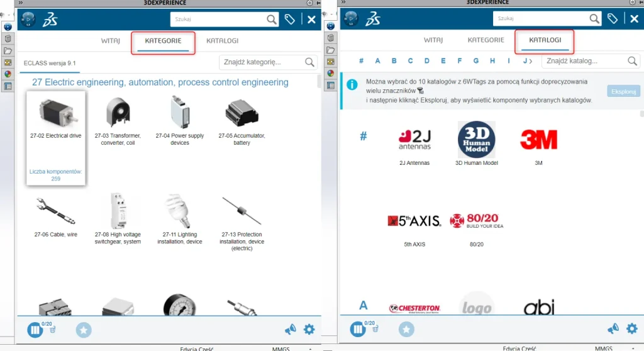The image size is (644, 351).
Task: Click the compass icon in left panel
Action: click(x=28, y=19)
